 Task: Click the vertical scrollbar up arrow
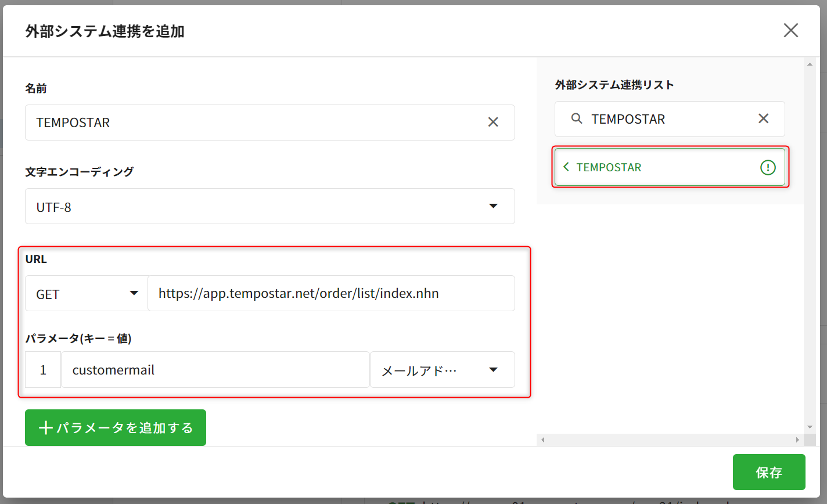click(810, 63)
